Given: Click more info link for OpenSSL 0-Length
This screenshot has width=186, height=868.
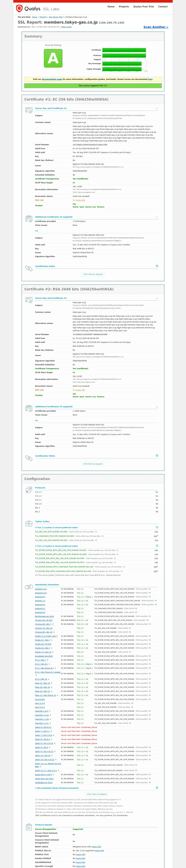Looking at the screenshot, I should point(80,866).
